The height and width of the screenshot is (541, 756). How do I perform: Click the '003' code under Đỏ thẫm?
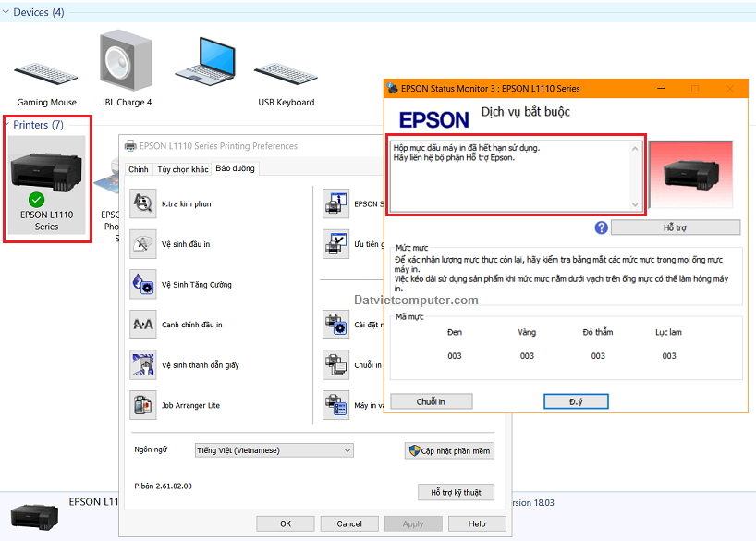pos(598,356)
